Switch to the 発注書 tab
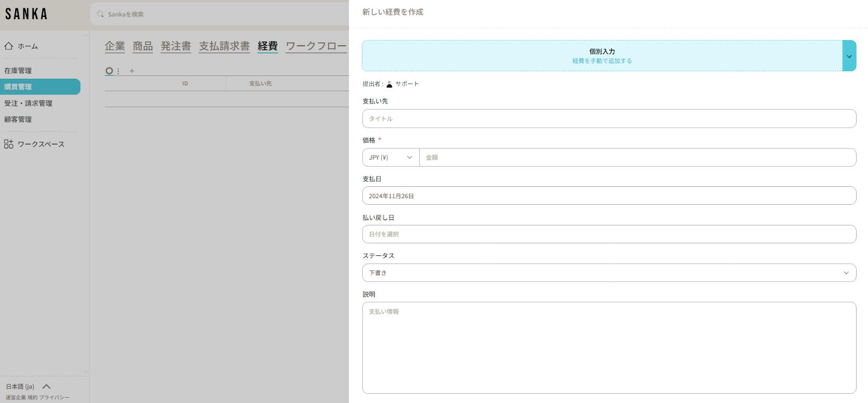The height and width of the screenshot is (403, 868). pyautogui.click(x=176, y=46)
